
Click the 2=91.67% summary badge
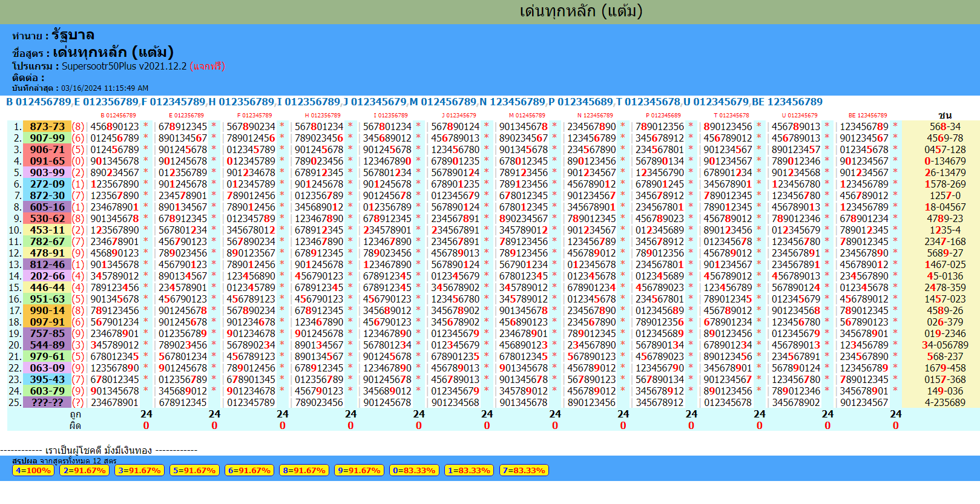84,470
